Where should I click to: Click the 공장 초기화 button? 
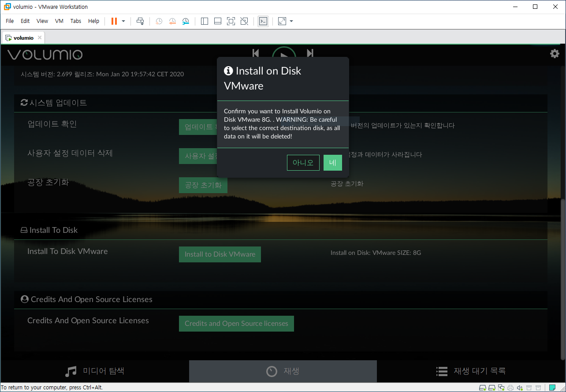click(x=203, y=185)
